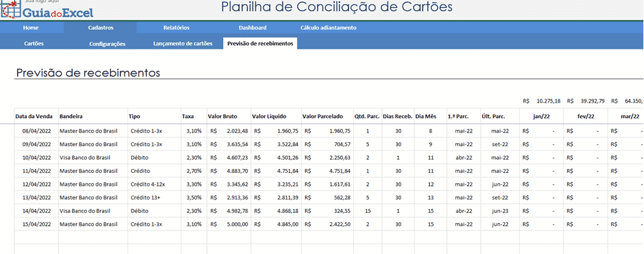Viewport: 644px width, 254px height.
Task: Select the date cell 11/04/2022
Action: click(x=36, y=171)
